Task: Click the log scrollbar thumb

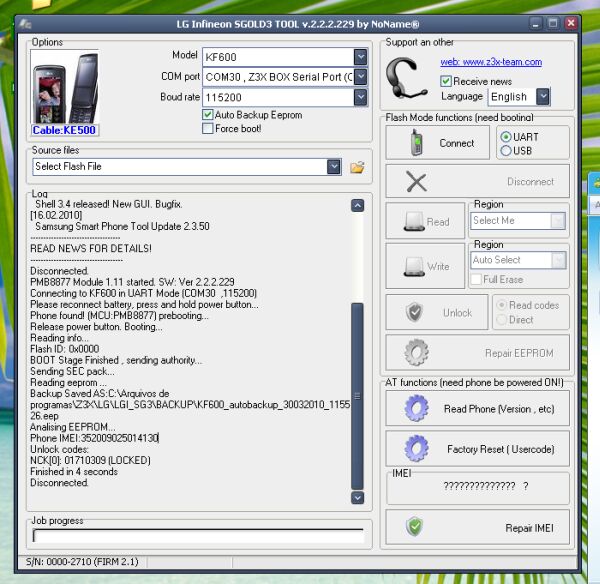Action: pos(357,396)
